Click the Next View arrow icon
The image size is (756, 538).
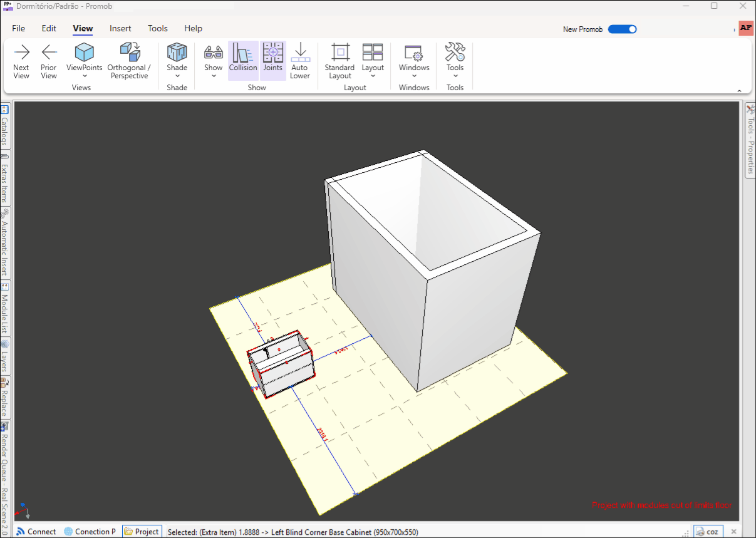click(21, 53)
